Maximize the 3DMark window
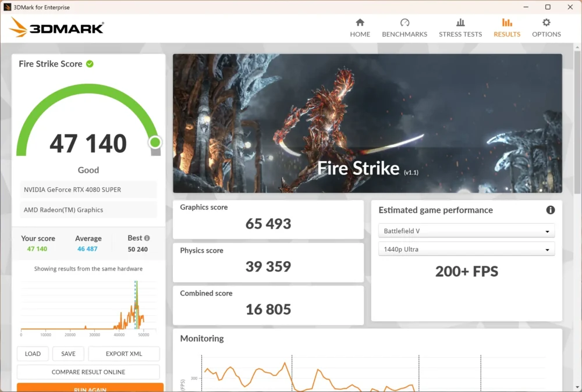 coord(548,7)
